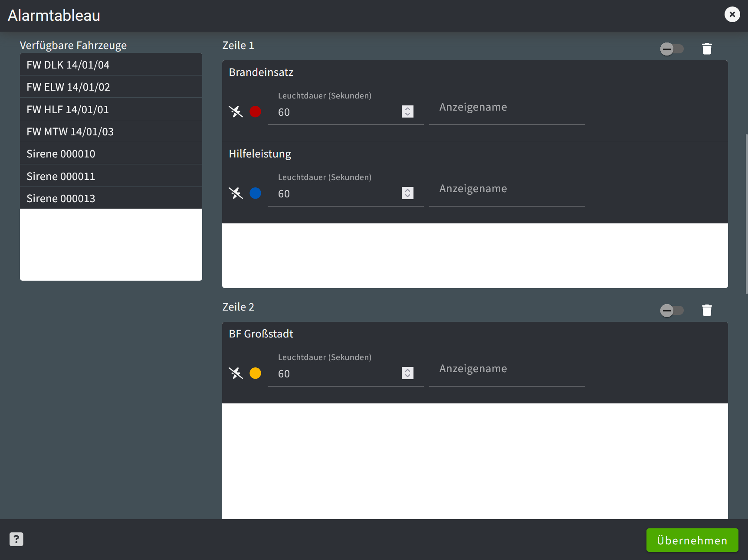
Task: Adjust BF Großstadt Leuchtdauer stepper arrows
Action: click(407, 373)
